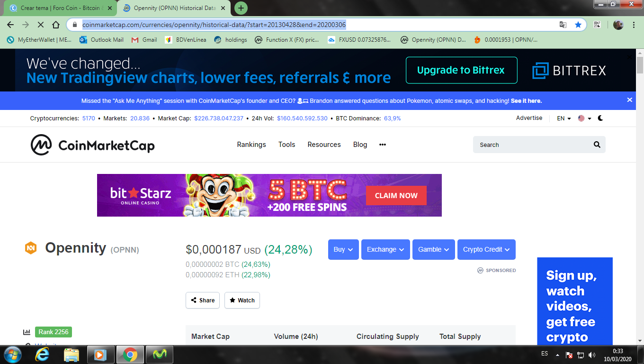The image size is (644, 364).
Task: Open the Function X (FX) price bookmark
Action: point(287,40)
